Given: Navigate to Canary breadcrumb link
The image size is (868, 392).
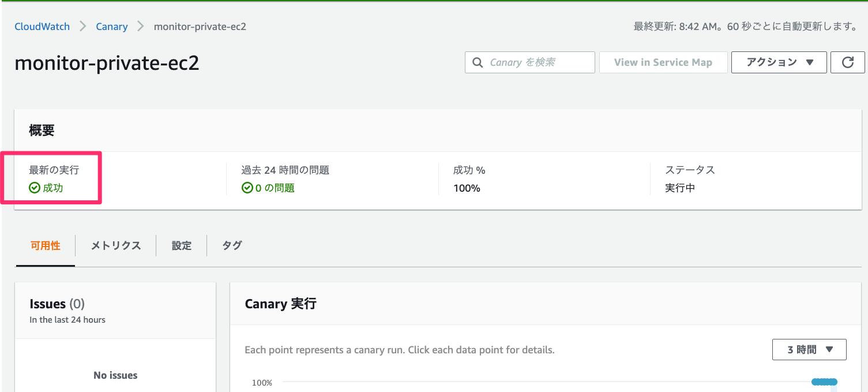Looking at the screenshot, I should click(x=112, y=27).
